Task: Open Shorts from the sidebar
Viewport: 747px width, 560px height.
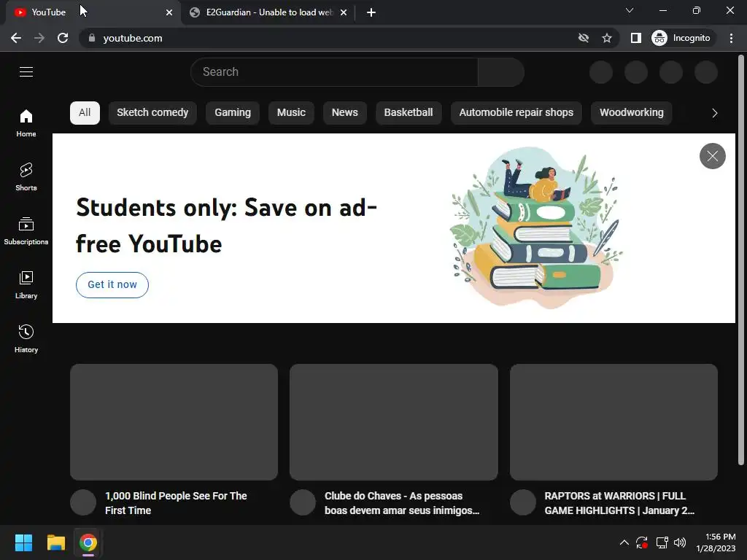Action: point(26,177)
